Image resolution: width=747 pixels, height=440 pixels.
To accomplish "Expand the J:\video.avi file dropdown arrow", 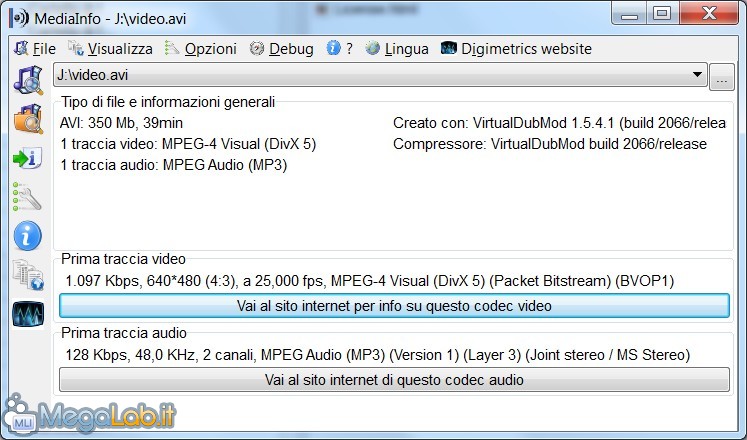I will pos(697,75).
